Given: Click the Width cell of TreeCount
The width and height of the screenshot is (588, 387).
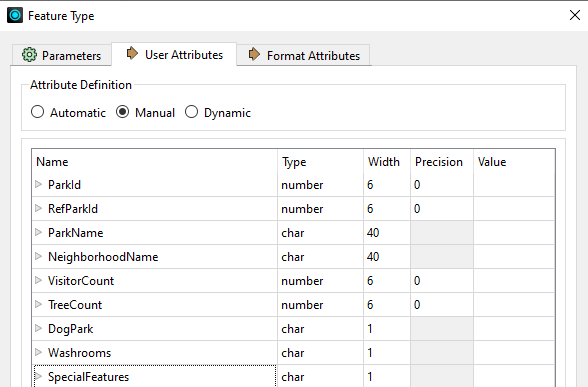Looking at the screenshot, I should [x=387, y=305].
